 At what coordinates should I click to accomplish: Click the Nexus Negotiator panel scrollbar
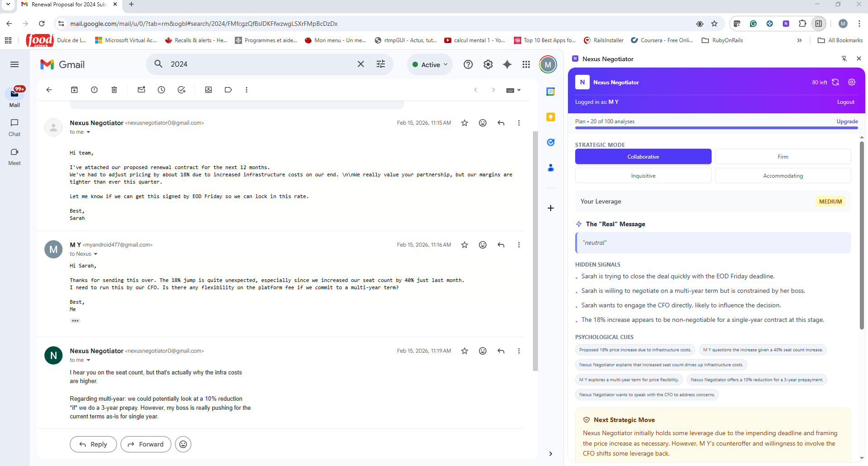[x=862, y=236]
